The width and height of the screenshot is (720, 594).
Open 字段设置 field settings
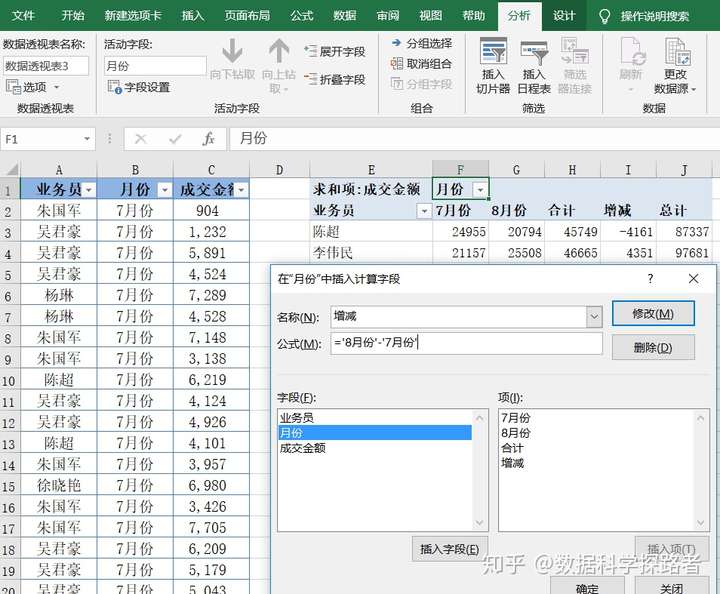[139, 87]
